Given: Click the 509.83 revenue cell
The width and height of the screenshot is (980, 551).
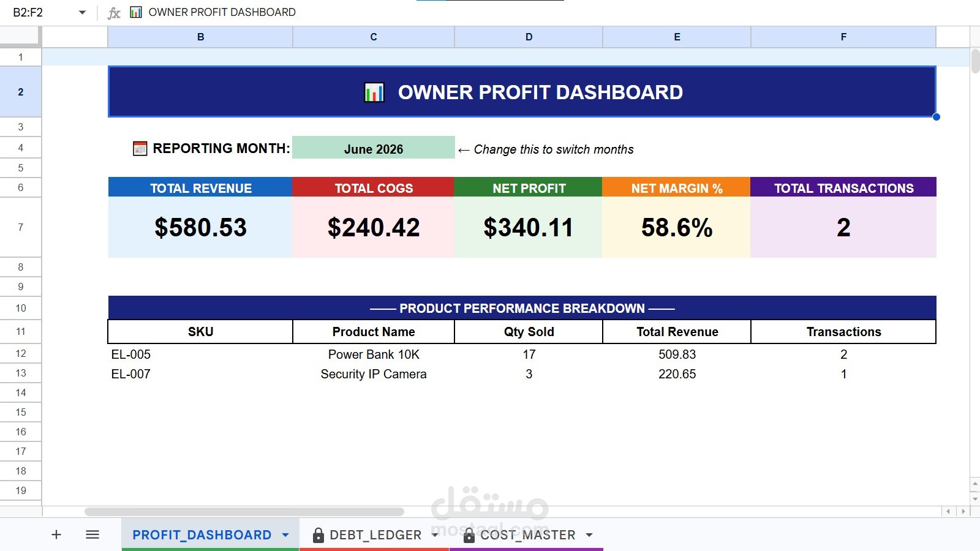Looking at the screenshot, I should tap(677, 354).
